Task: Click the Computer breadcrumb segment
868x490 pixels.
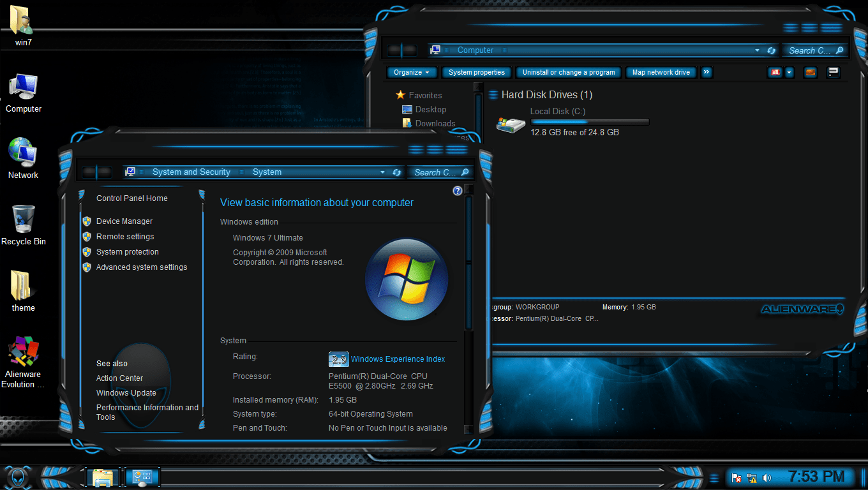Action: pos(475,50)
